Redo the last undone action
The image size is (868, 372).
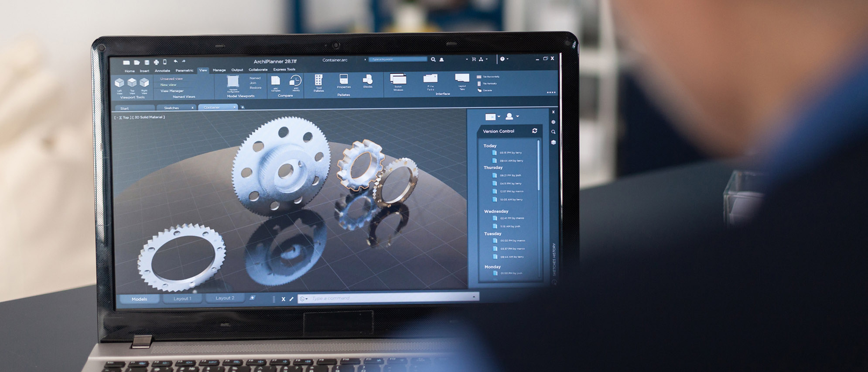184,62
